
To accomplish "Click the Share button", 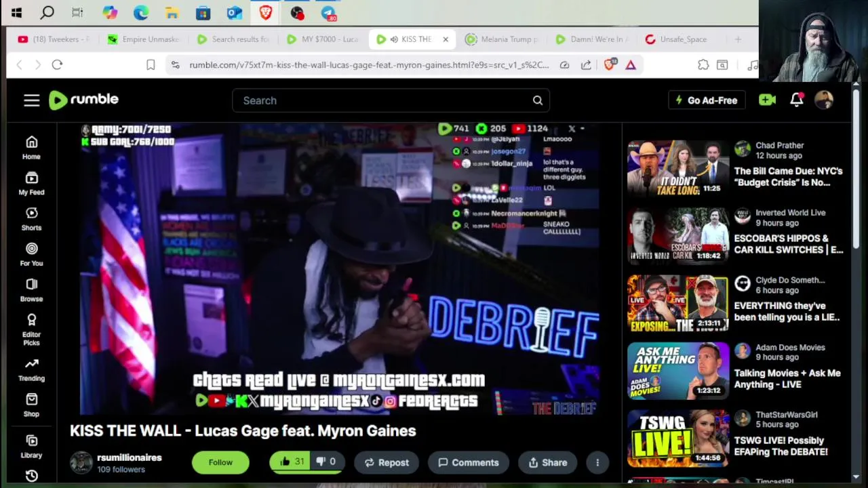I will [x=548, y=462].
